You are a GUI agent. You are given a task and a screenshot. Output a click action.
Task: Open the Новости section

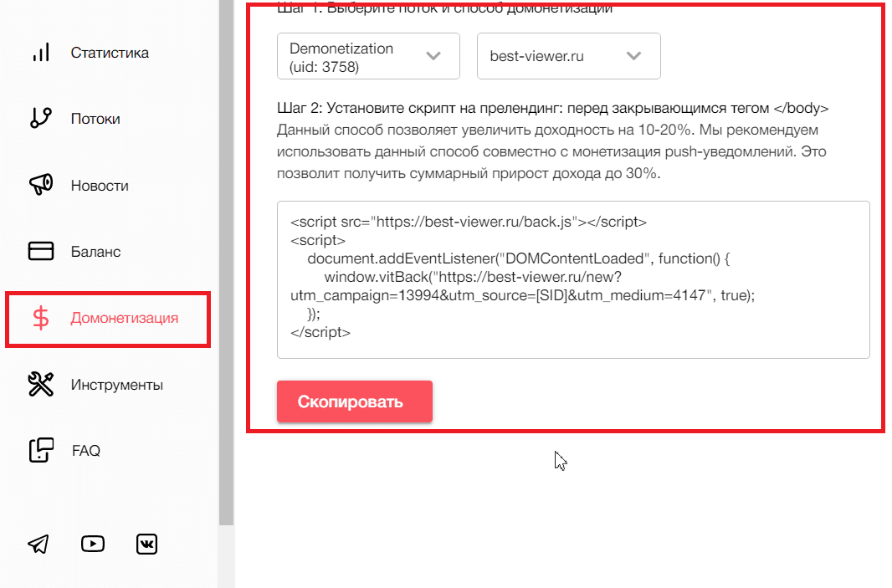coord(100,186)
